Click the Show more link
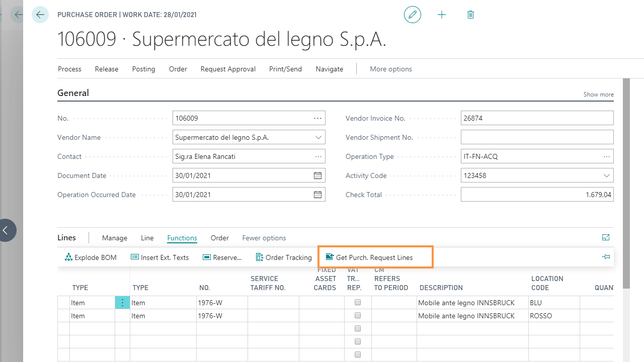Viewport: 644px width, 362px height. coord(598,95)
